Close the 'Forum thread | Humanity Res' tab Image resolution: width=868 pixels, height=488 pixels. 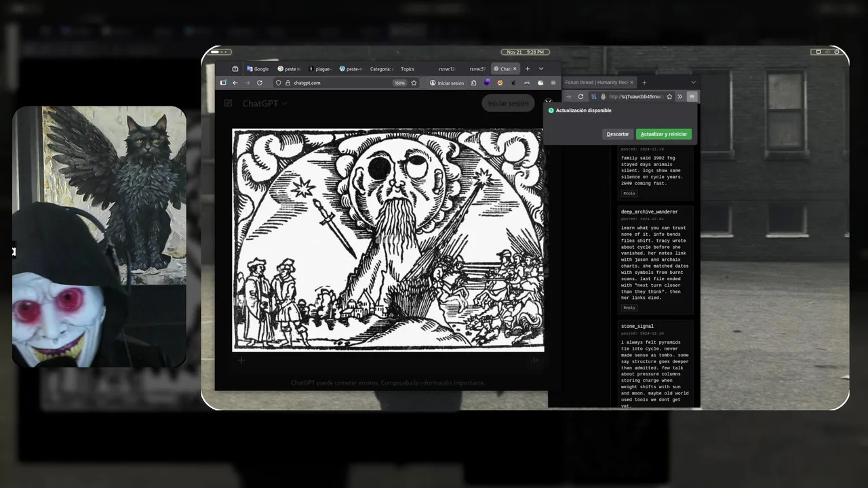click(x=631, y=83)
